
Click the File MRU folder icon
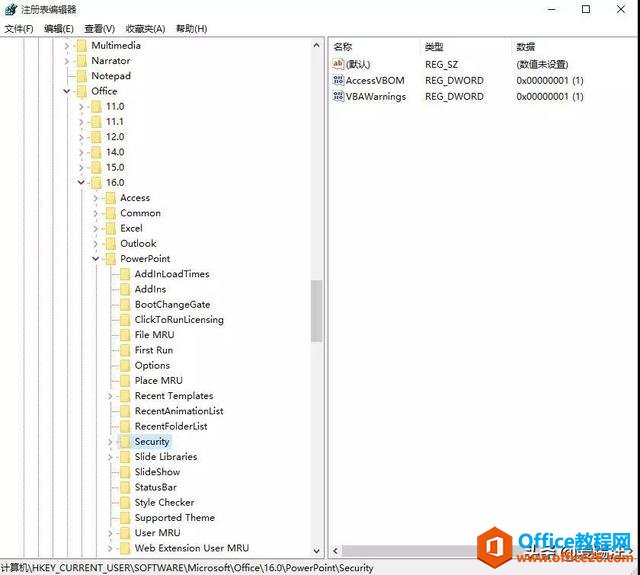click(x=125, y=335)
